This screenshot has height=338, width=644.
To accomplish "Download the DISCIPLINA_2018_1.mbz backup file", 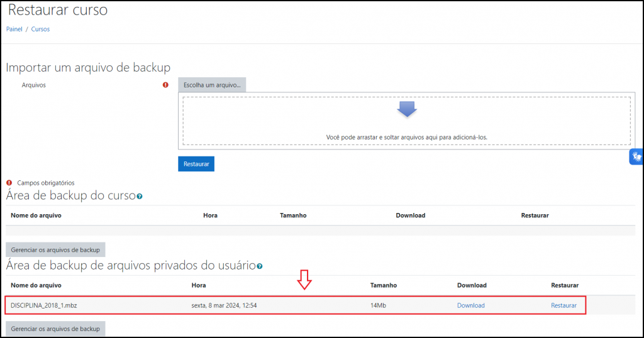I will pos(470,305).
